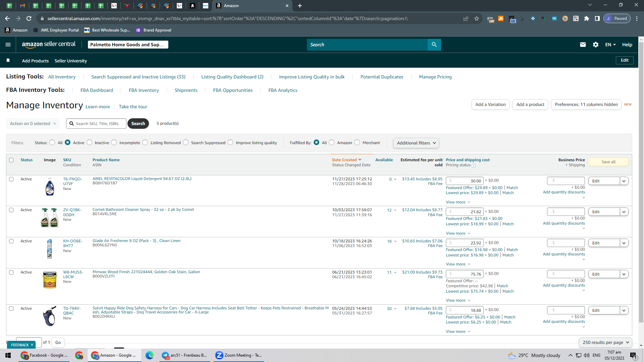
Task: Click Add quantity discounts for Solvit harness row
Action: pyautogui.click(x=564, y=322)
